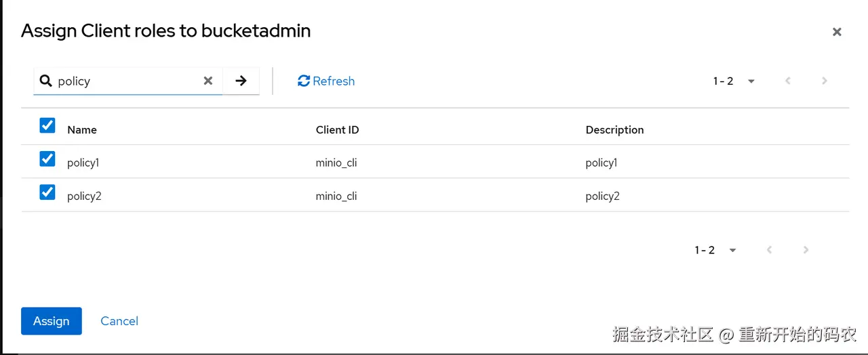Open top 1-2 per-page dropdown

(734, 81)
